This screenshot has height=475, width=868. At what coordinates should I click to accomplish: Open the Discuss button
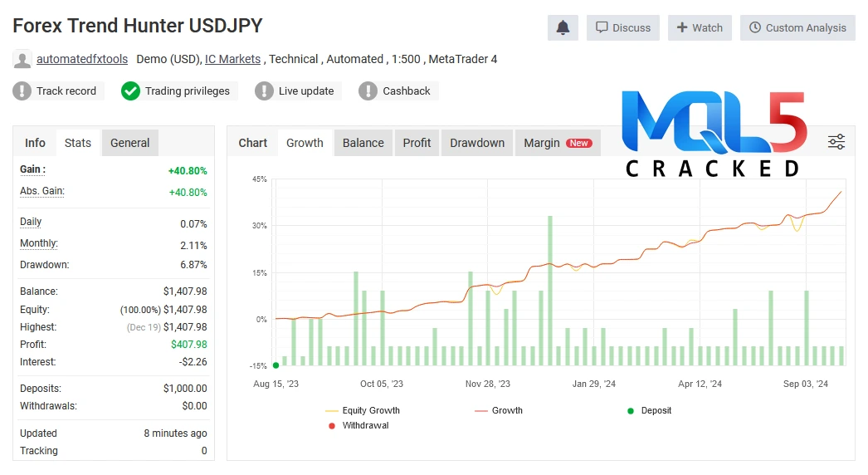(622, 27)
